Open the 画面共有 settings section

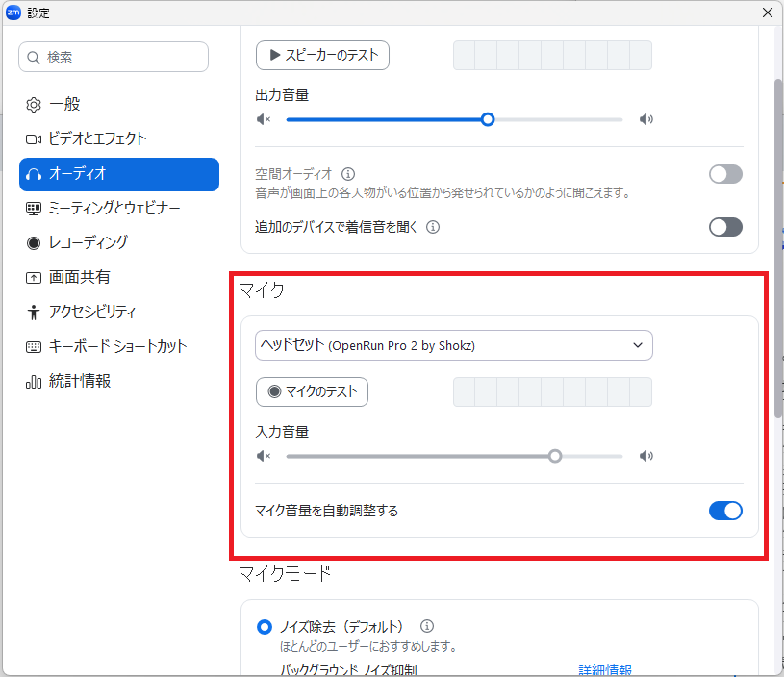click(x=119, y=278)
